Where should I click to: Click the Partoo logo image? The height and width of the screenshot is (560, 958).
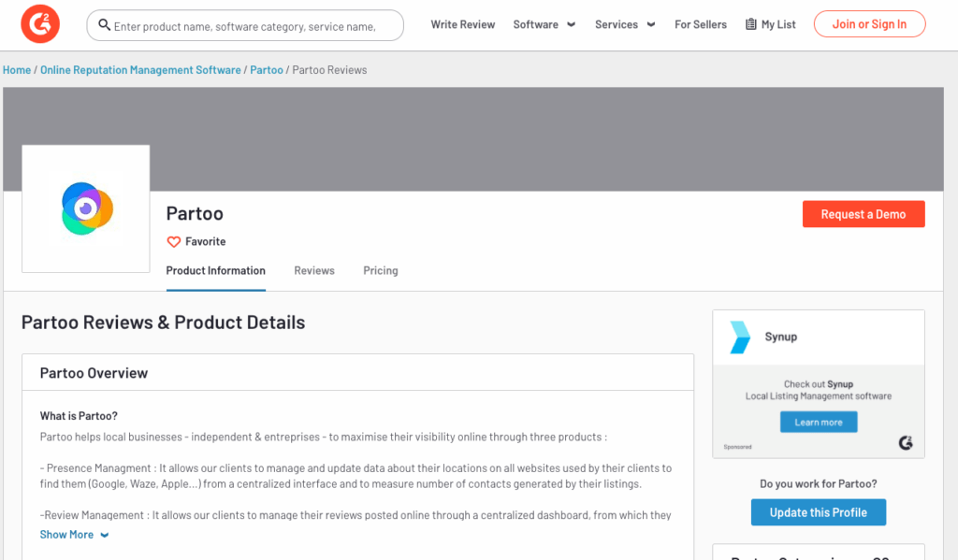(86, 208)
